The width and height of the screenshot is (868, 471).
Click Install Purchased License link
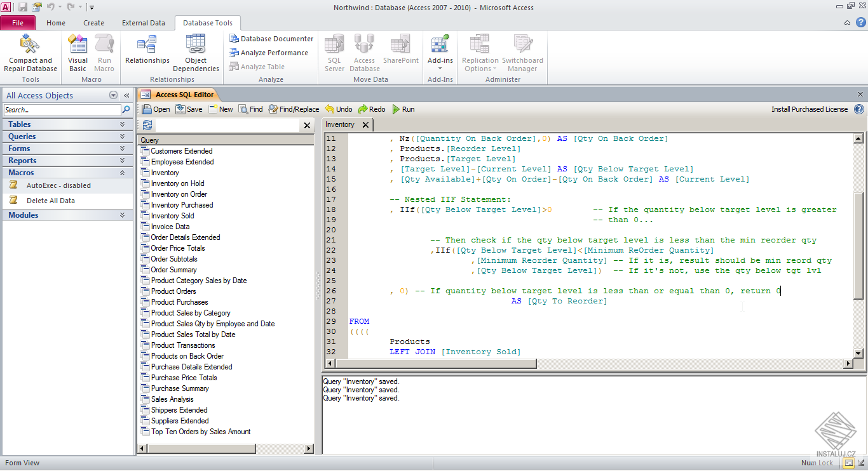click(x=810, y=109)
